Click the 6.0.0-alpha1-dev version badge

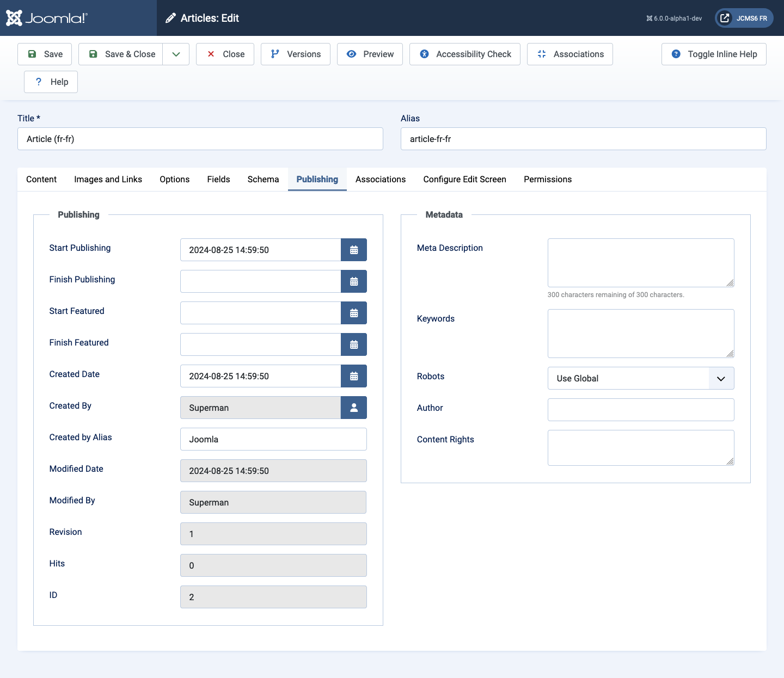coord(674,18)
